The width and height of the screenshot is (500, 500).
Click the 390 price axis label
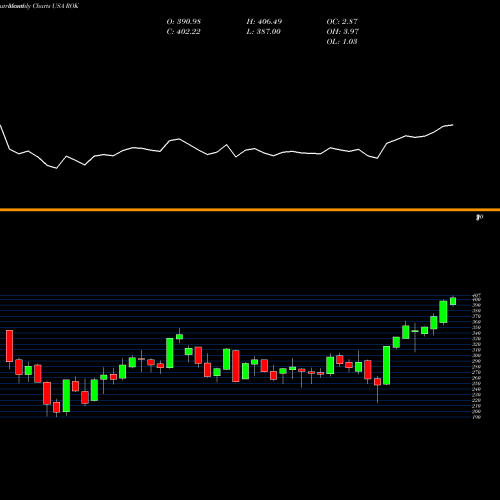pyautogui.click(x=477, y=305)
